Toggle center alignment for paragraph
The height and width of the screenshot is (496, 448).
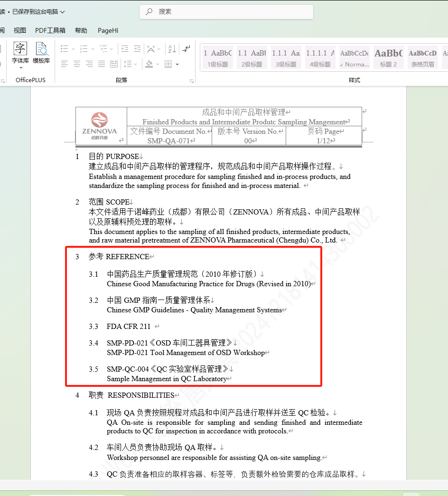pos(77,64)
